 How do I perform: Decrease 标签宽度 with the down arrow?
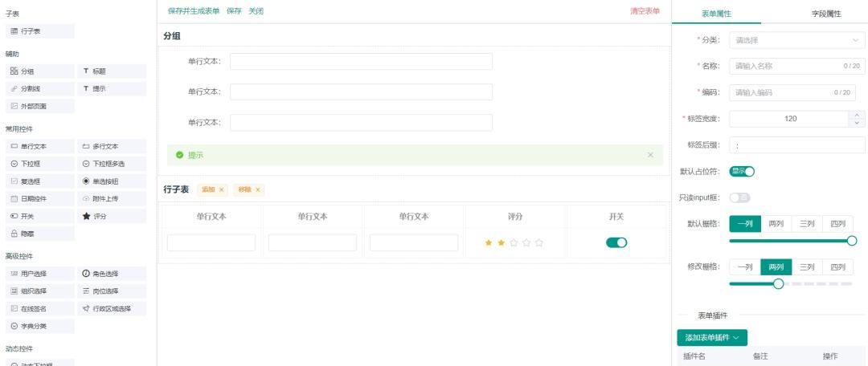coord(857,123)
